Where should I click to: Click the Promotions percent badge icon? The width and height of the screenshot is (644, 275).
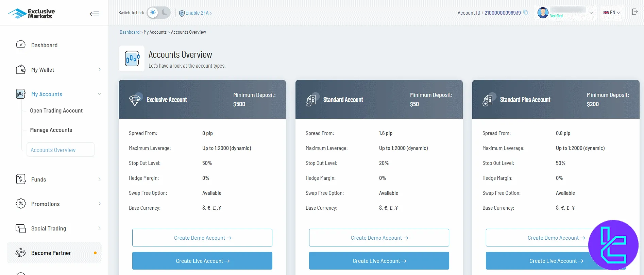pos(21,204)
